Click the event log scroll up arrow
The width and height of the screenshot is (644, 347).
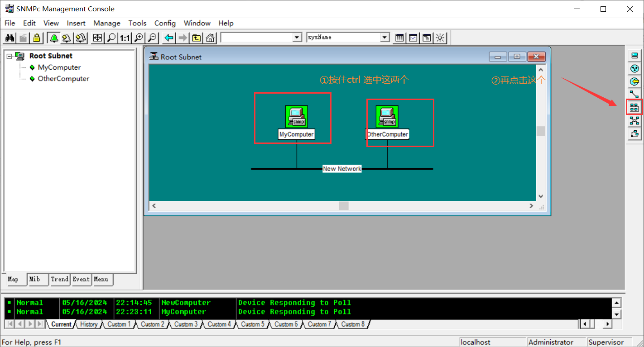[616, 303]
